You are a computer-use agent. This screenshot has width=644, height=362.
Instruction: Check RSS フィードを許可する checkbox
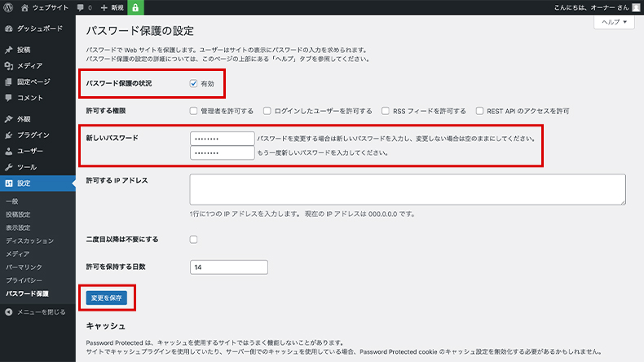(386, 111)
